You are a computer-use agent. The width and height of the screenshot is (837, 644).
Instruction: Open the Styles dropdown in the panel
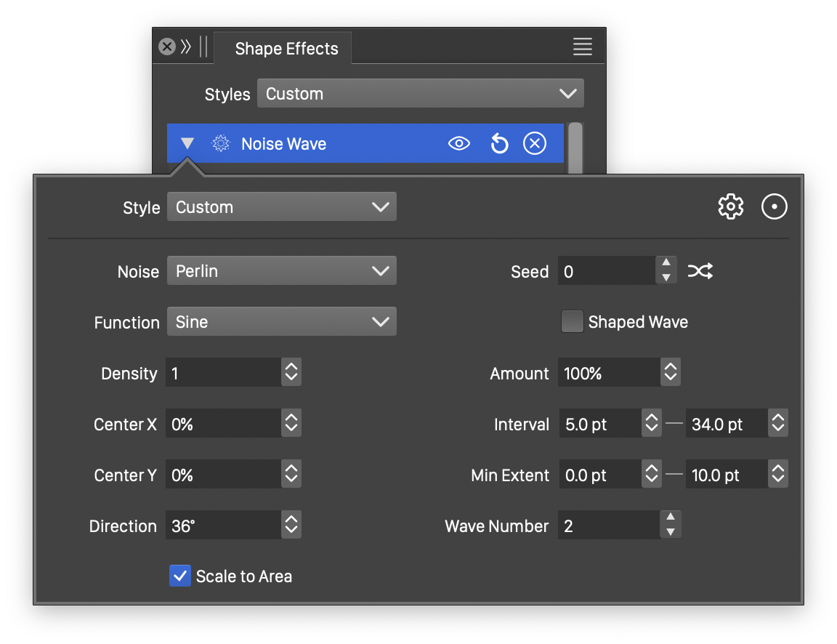[420, 94]
